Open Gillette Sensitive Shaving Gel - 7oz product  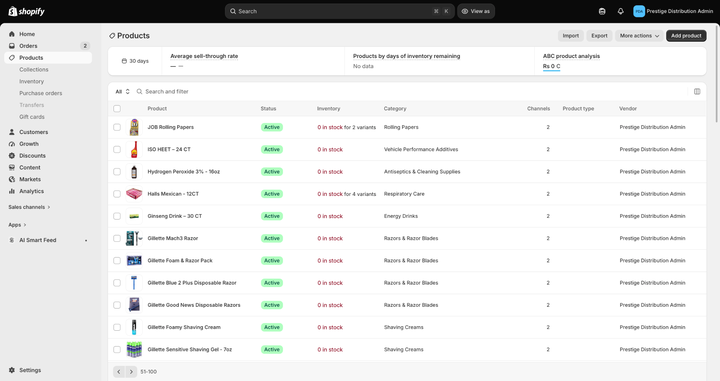(x=190, y=350)
